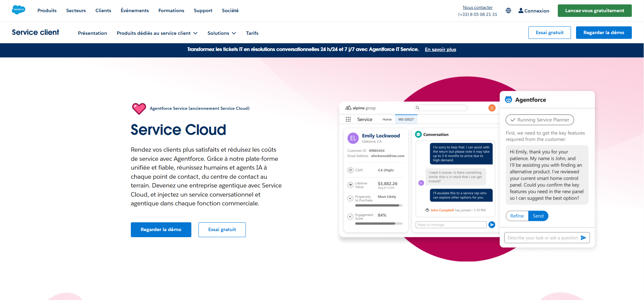Viewport: 644px width, 300px height.
Task: Expand the Solutions dropdown
Action: click(x=222, y=33)
